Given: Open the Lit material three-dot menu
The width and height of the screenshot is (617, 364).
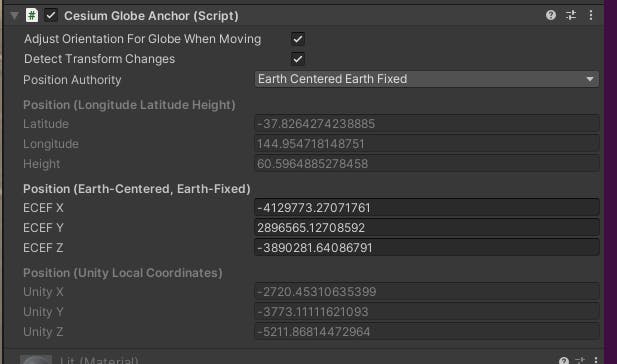Looking at the screenshot, I should tap(596, 360).
